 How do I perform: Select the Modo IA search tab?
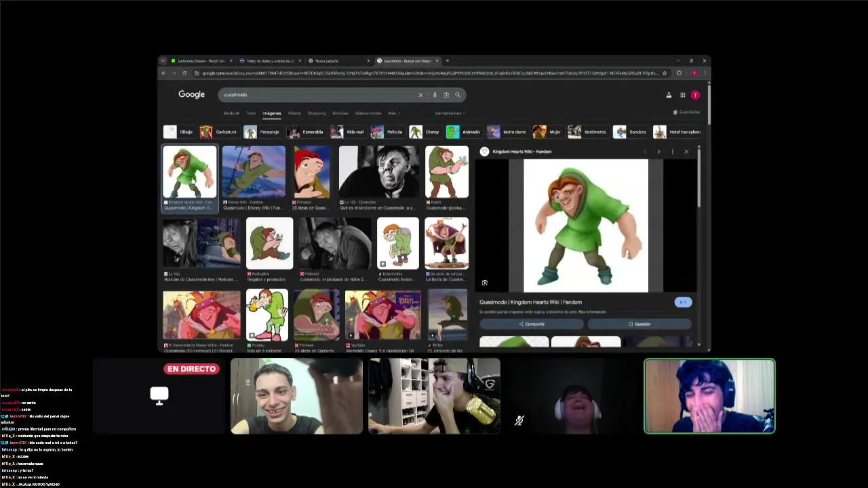pos(231,113)
